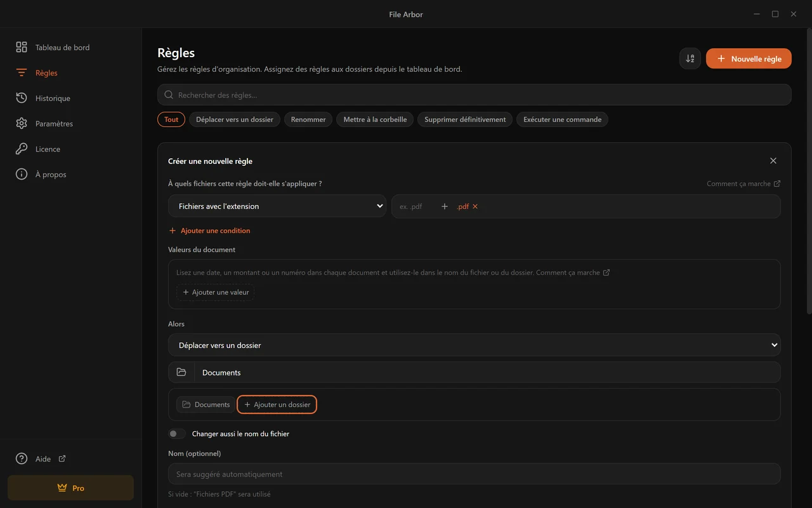
Task: Click plus icon to add extension
Action: [445, 206]
